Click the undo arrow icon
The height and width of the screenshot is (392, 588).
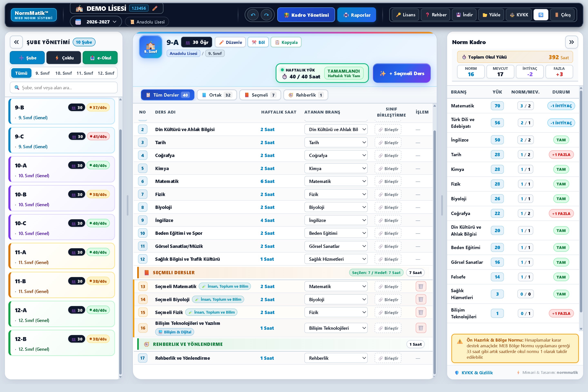(x=253, y=15)
